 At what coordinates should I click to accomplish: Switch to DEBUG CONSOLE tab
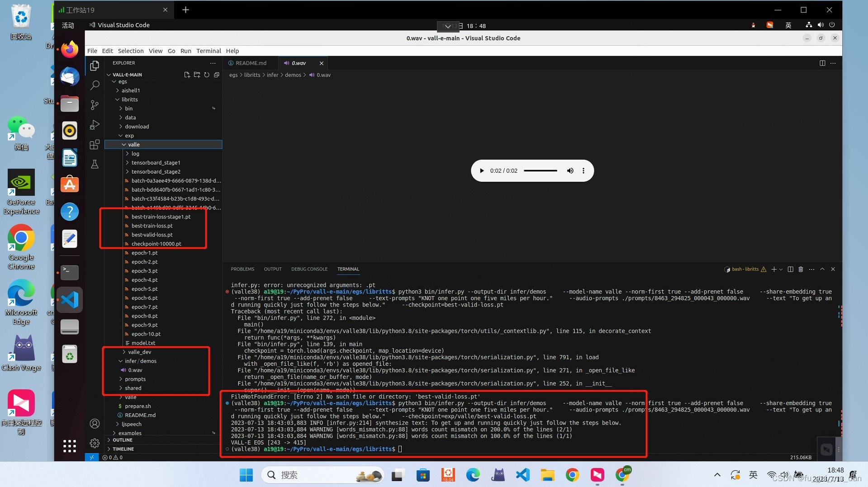coord(309,270)
